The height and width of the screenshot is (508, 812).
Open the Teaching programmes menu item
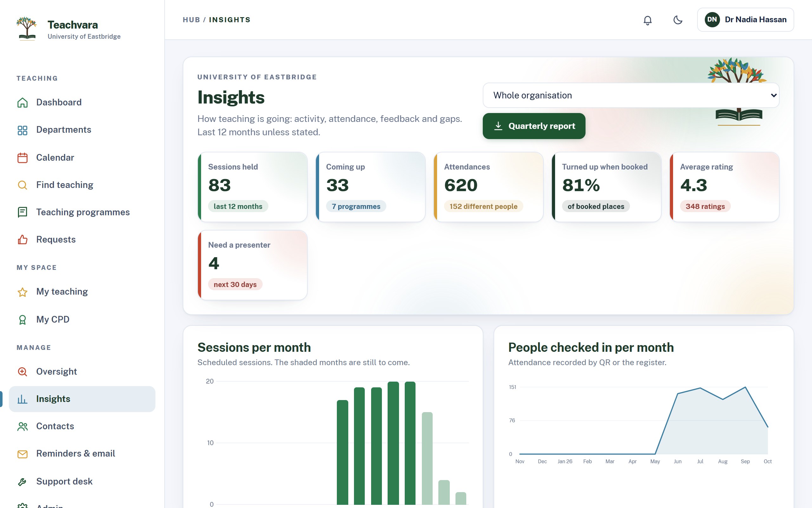[82, 212]
